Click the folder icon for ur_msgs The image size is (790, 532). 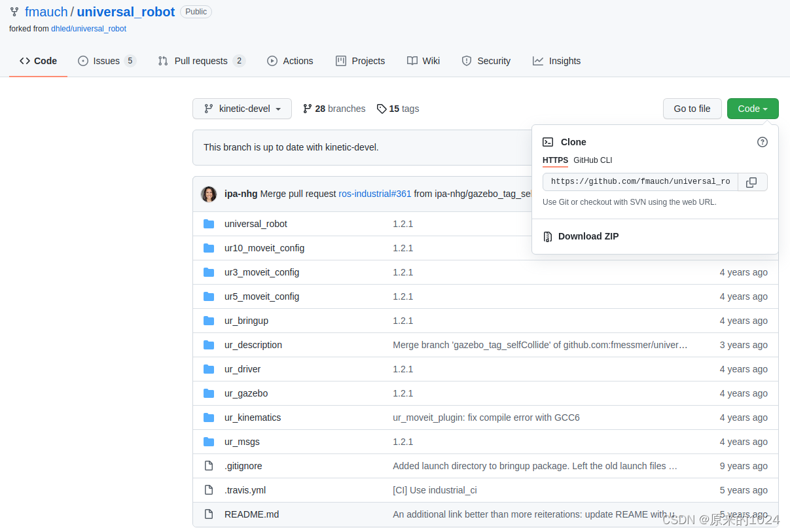pyautogui.click(x=209, y=442)
